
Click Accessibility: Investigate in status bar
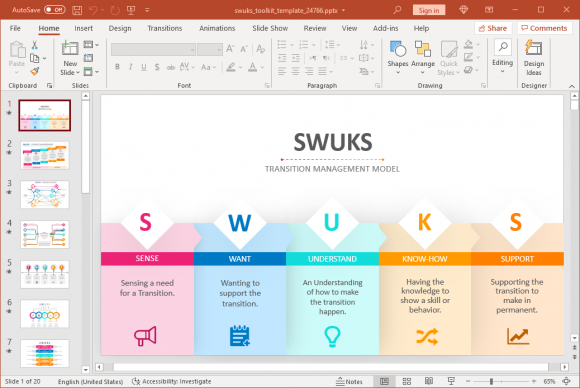click(x=172, y=381)
